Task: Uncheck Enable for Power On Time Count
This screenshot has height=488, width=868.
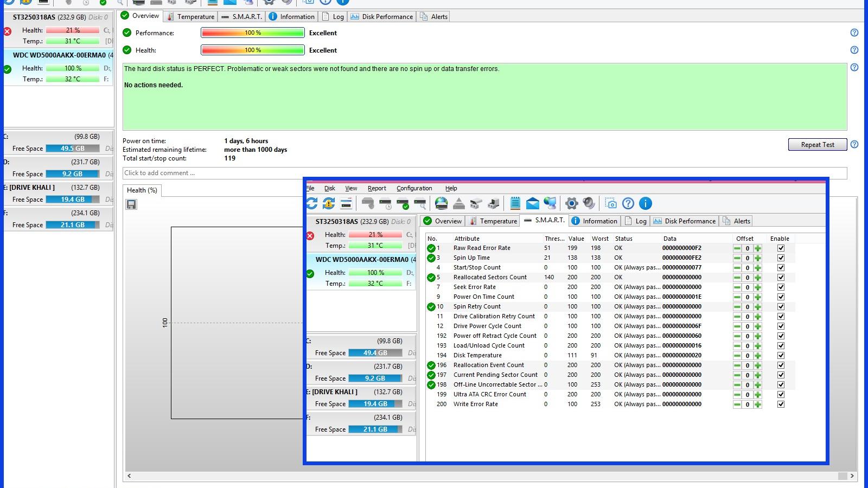Action: [781, 297]
